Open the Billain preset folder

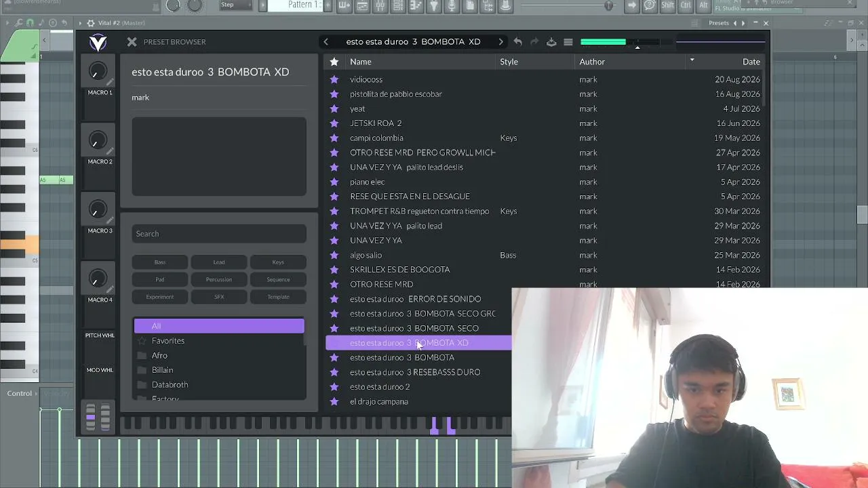(219, 370)
